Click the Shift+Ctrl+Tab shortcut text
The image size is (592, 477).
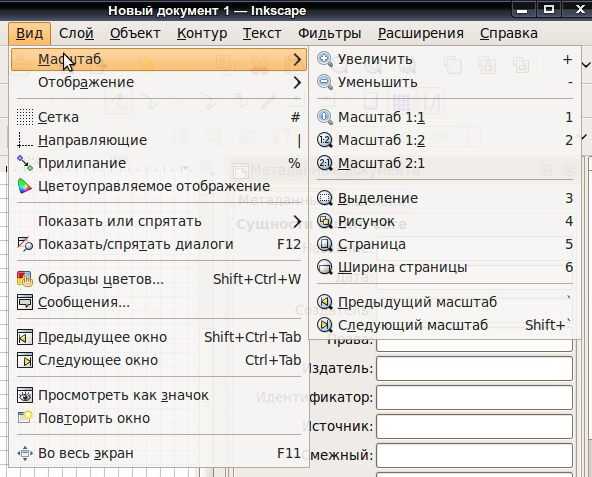click(x=253, y=337)
